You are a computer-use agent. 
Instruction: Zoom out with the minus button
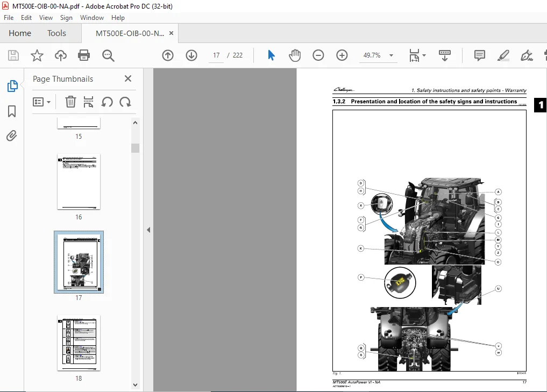coord(318,55)
